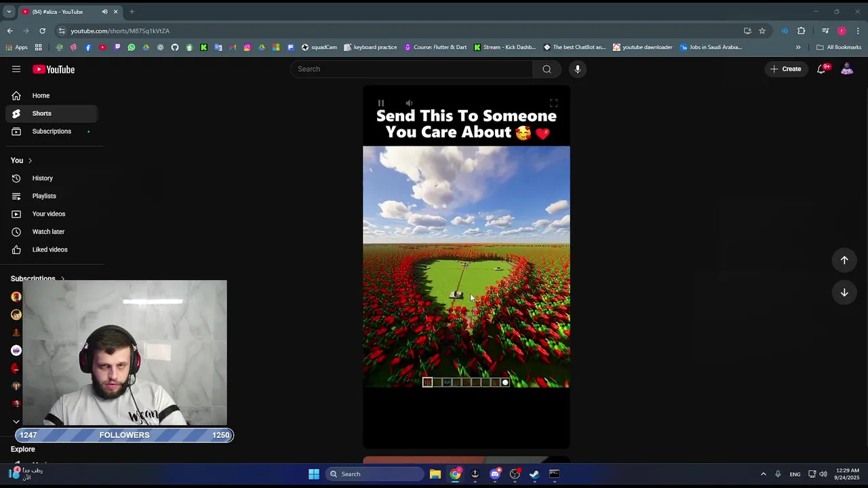This screenshot has width=868, height=488.
Task: Open Playlists in the sidebar
Action: click(52, 196)
